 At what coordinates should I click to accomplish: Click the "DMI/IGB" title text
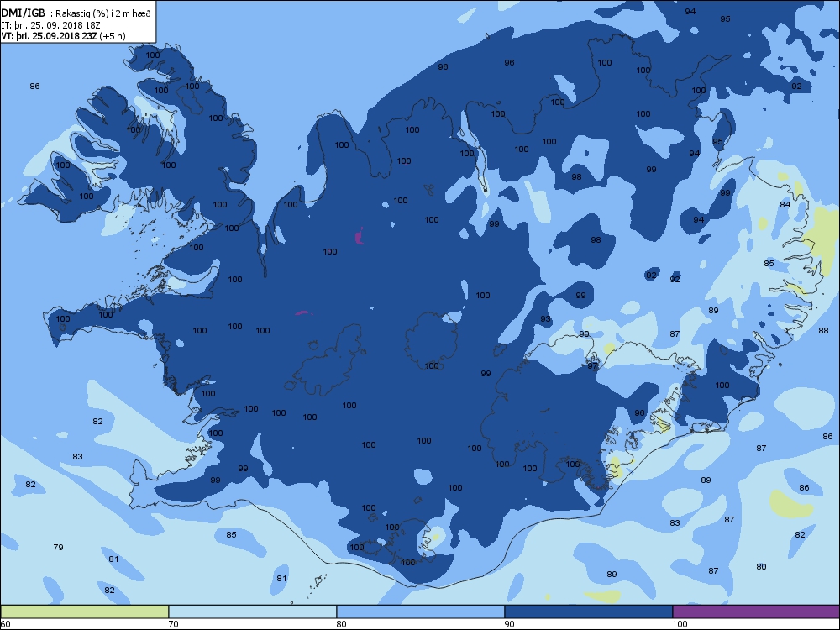(x=23, y=13)
